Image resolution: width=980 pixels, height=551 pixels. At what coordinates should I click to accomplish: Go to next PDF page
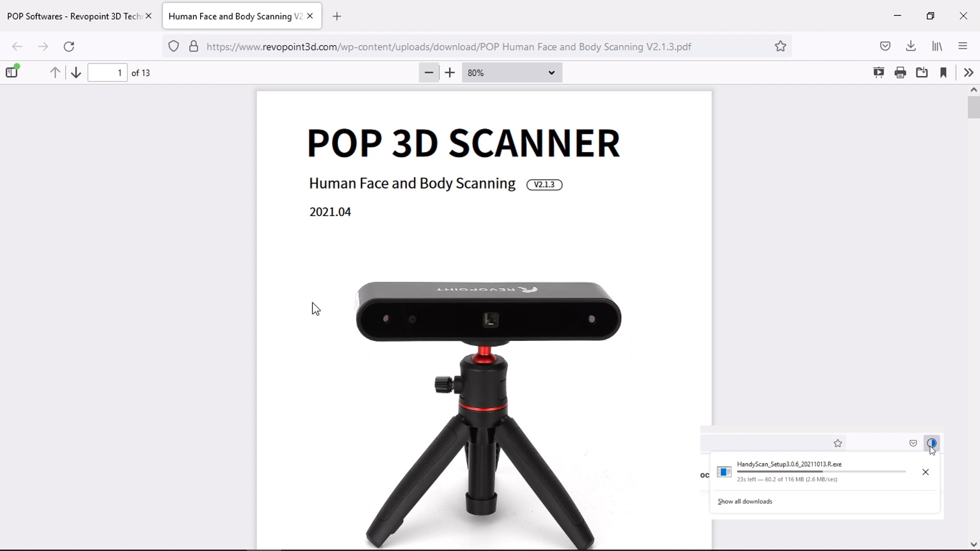[x=76, y=72]
